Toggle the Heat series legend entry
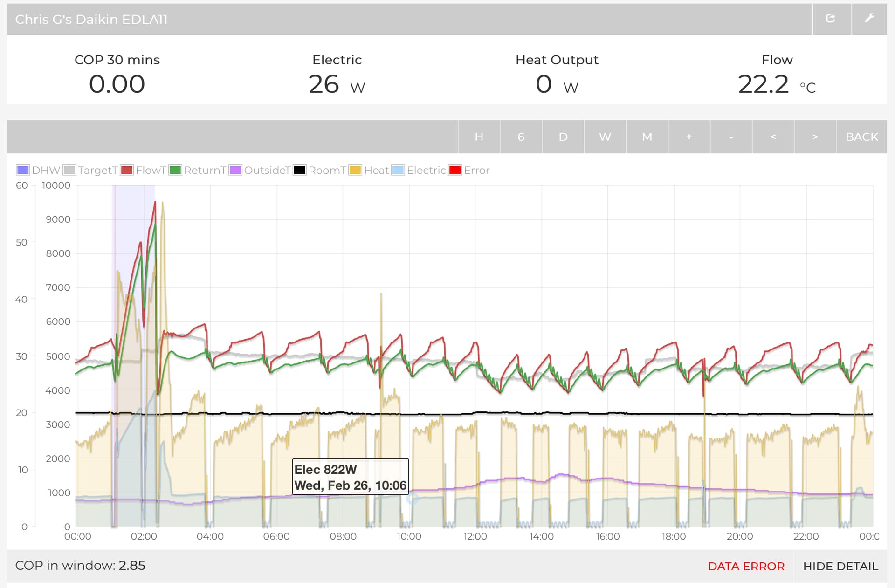This screenshot has width=895, height=588. [x=369, y=170]
